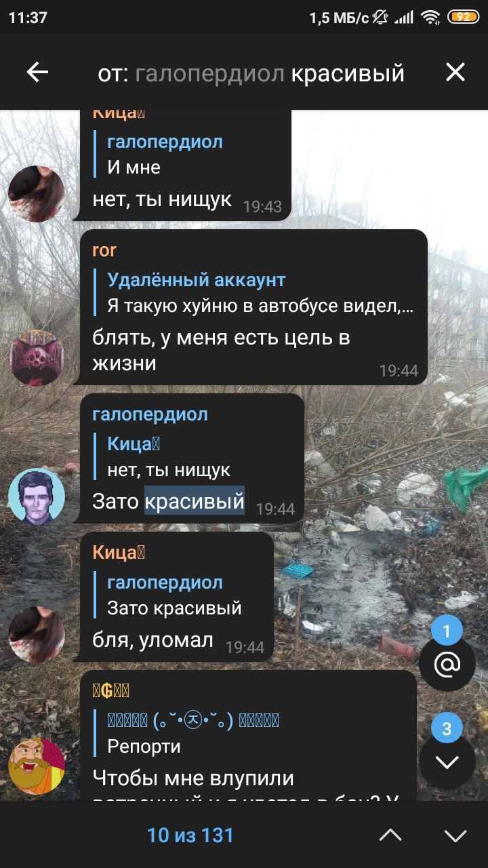Tap message 'блять, у меня есть цель в жизни'
Viewport: 488px width, 868px height.
[221, 351]
